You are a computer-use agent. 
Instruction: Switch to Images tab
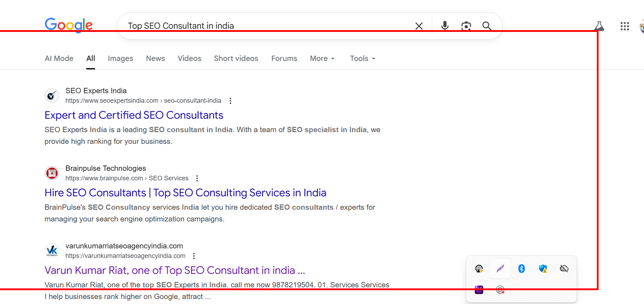pos(121,58)
